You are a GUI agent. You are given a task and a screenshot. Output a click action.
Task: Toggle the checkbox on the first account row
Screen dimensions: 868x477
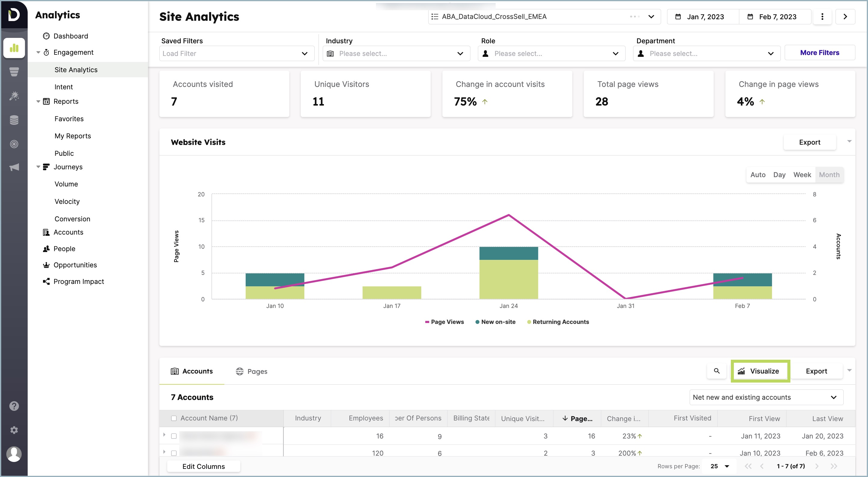(174, 435)
